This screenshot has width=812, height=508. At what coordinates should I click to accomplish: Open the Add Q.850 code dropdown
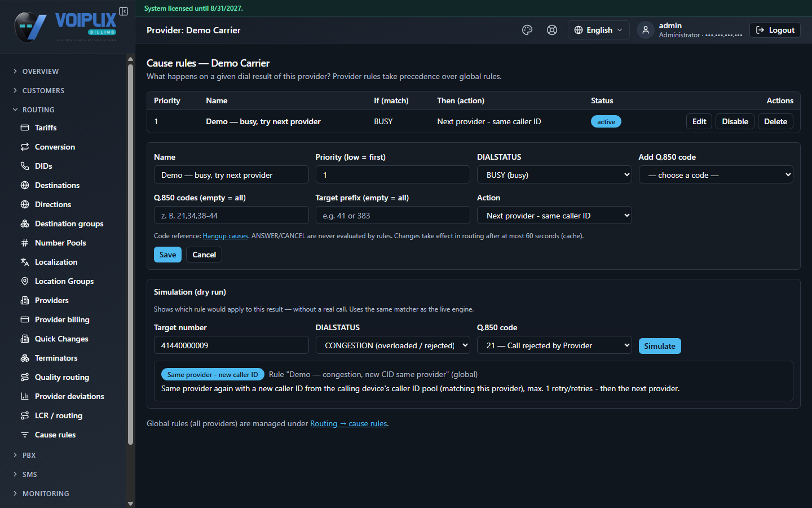716,175
